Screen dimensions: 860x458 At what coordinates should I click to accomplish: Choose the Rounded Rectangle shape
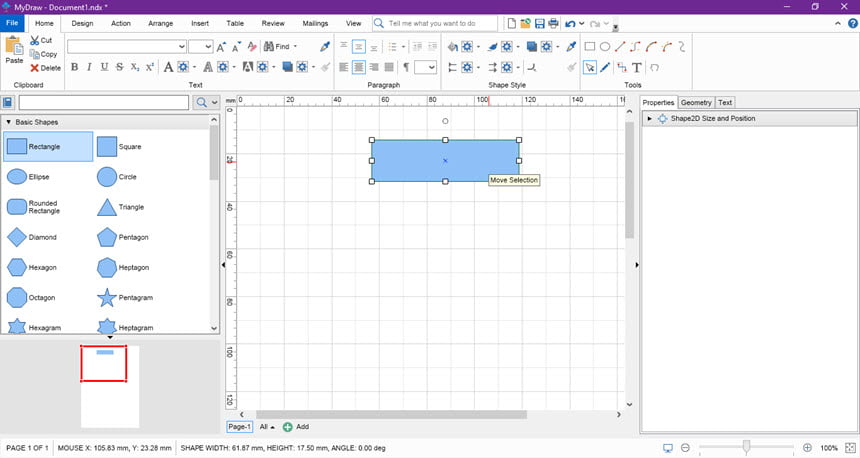click(x=34, y=207)
